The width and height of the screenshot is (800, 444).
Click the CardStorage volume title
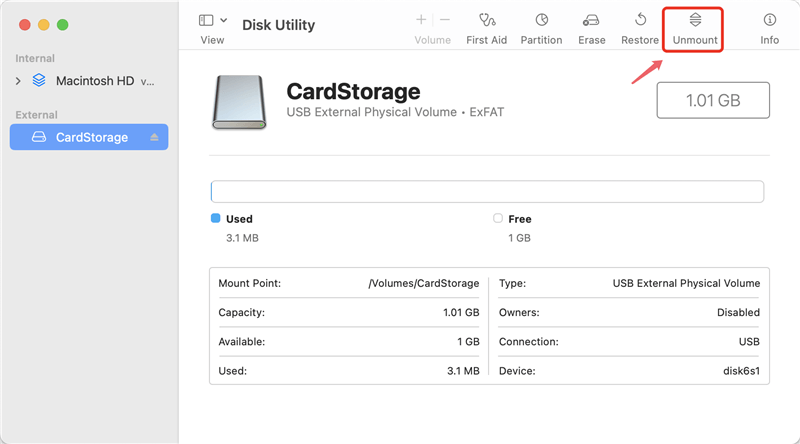(353, 92)
